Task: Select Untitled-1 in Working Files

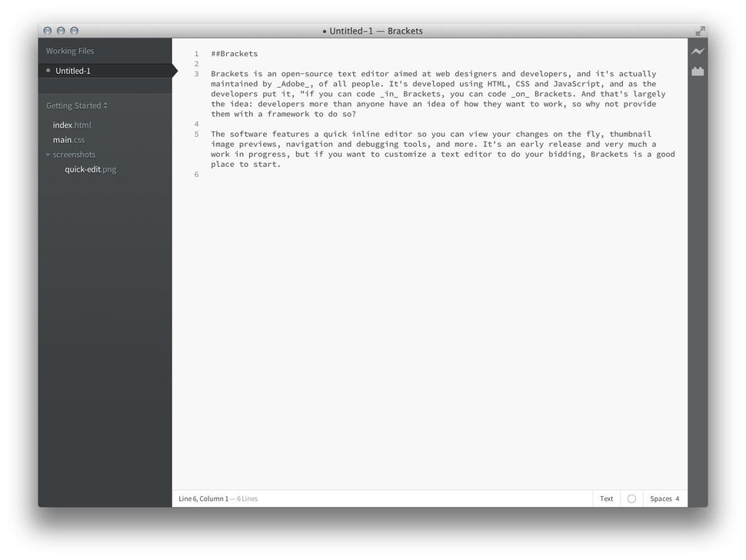Action: 75,69
